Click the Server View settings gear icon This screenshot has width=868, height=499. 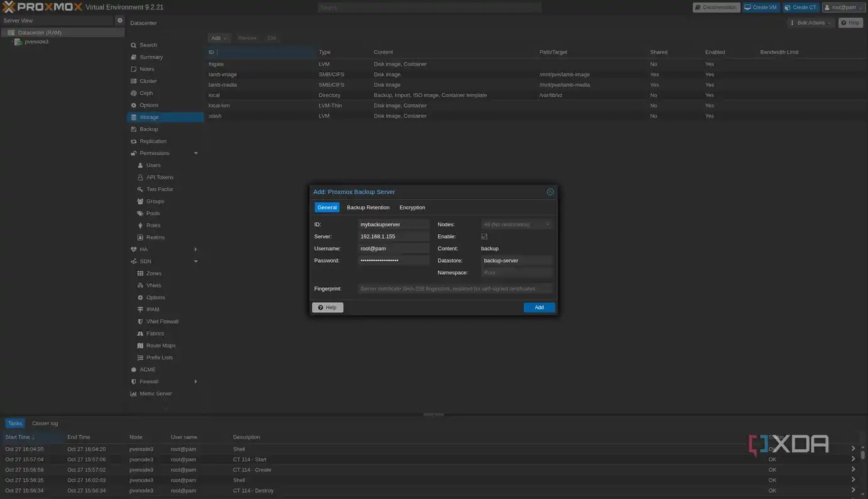click(120, 21)
